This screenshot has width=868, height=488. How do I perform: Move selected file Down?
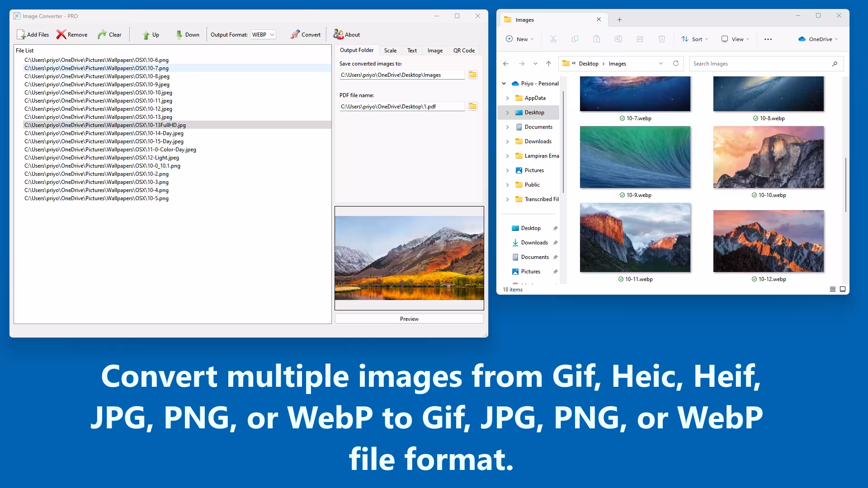(x=187, y=34)
